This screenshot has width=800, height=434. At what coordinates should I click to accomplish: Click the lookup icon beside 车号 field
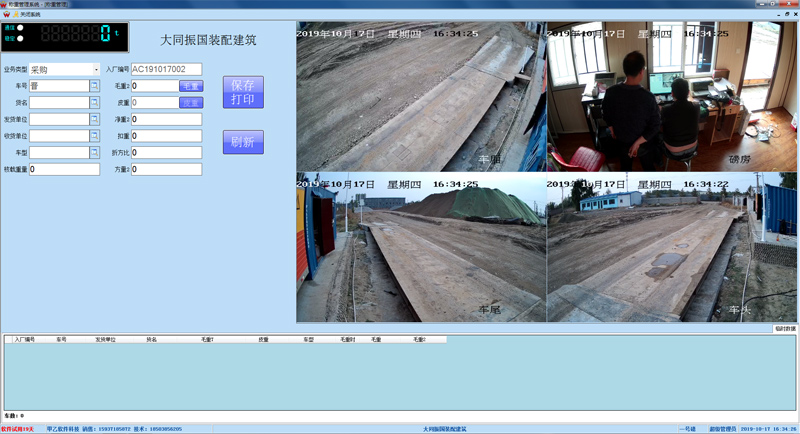coord(95,86)
